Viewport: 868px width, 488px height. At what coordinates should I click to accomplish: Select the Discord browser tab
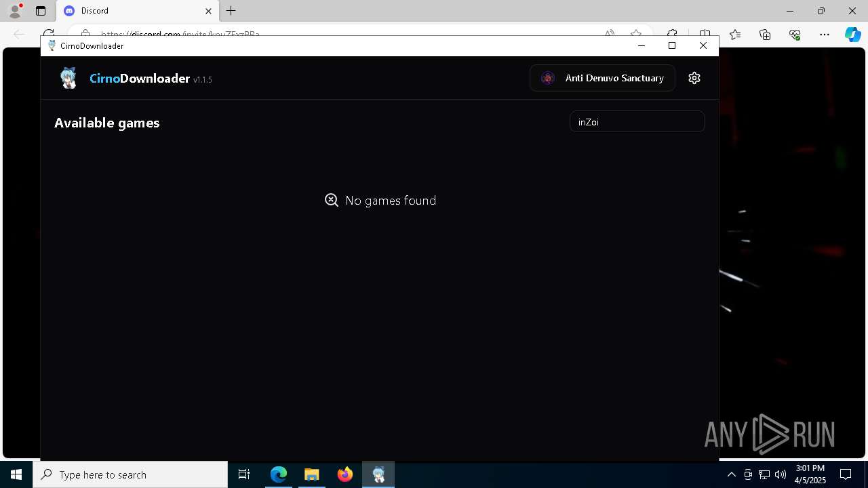pyautogui.click(x=138, y=11)
